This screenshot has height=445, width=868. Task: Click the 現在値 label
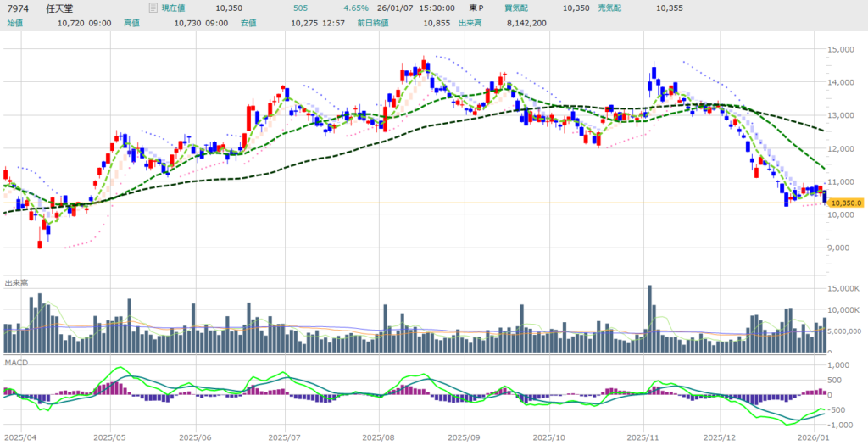[175, 8]
